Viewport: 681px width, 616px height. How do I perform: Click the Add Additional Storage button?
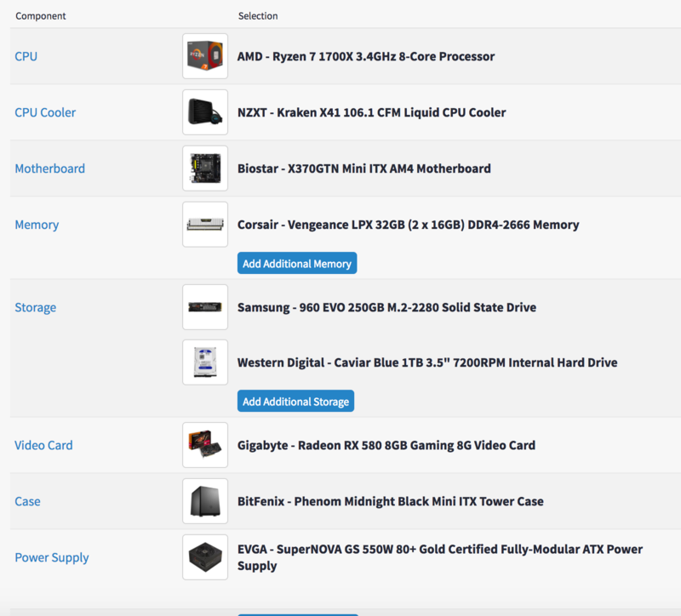point(295,401)
